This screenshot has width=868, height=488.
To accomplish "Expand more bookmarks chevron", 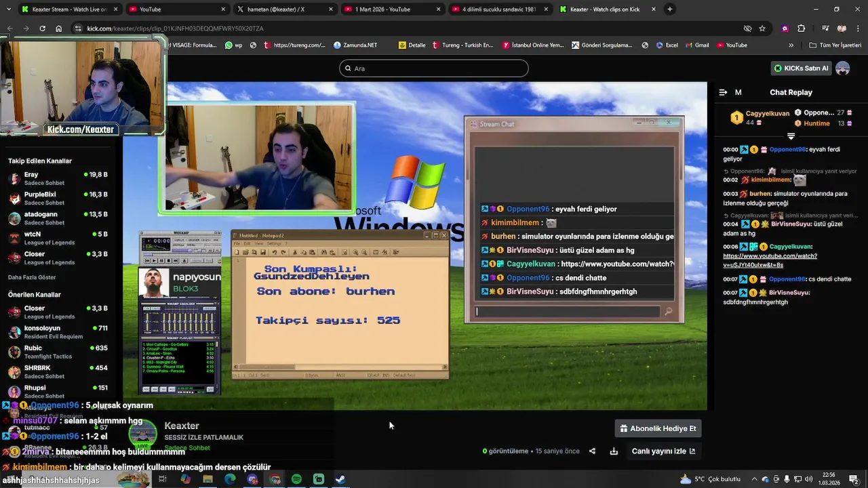I will [x=791, y=45].
